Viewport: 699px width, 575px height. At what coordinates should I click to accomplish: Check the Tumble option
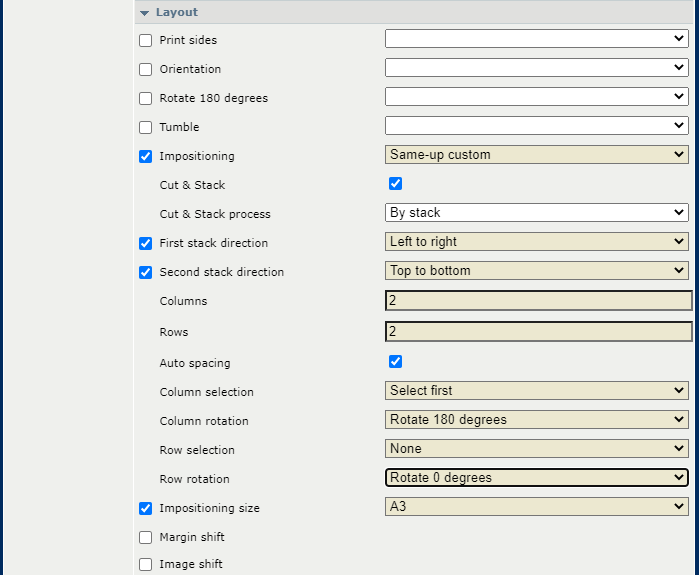pyautogui.click(x=146, y=128)
